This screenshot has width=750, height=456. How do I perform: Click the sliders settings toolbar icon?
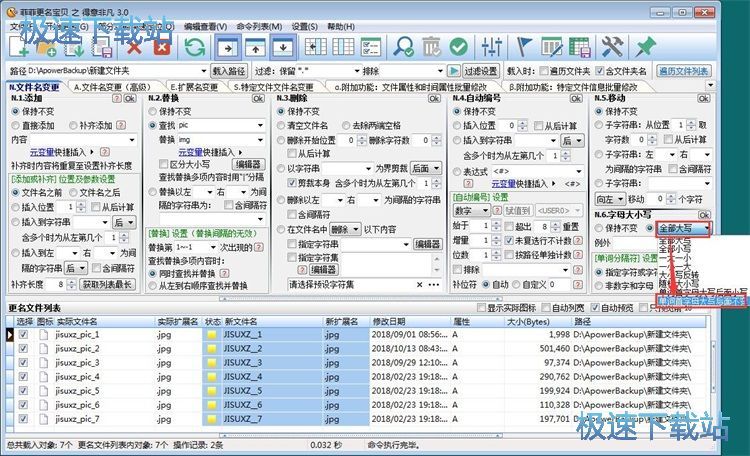(491, 47)
